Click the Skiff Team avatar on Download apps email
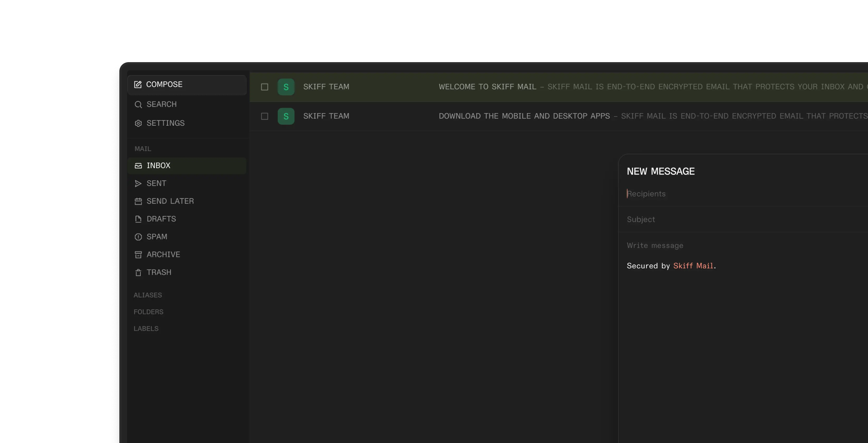This screenshot has width=868, height=443. tap(286, 116)
